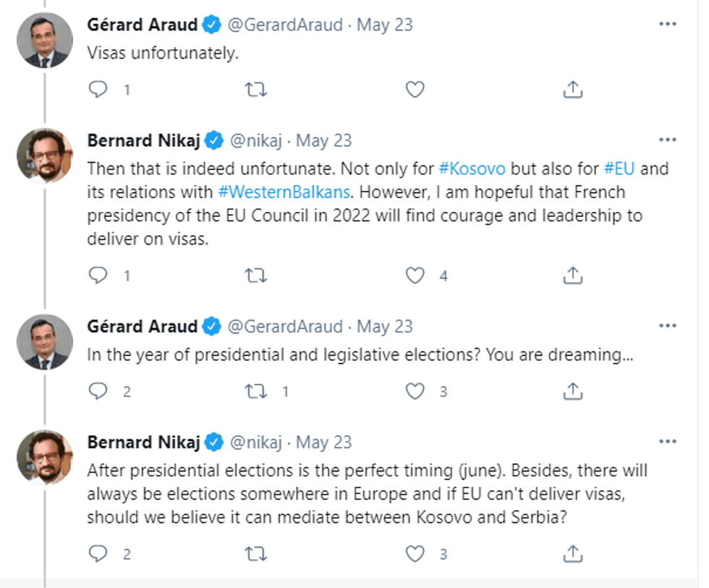Share the 'You are dreaming...' tweet
This screenshot has width=709, height=588.
[x=572, y=391]
